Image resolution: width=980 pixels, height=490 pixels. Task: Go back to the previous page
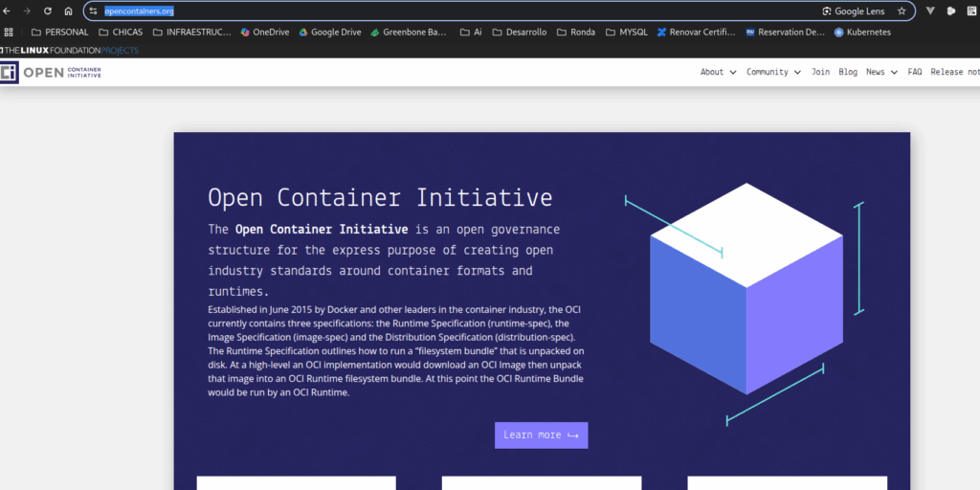(x=7, y=11)
